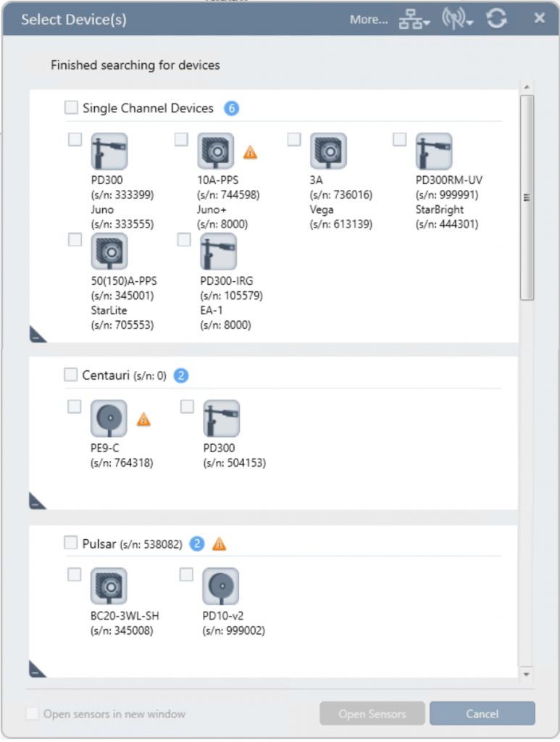The width and height of the screenshot is (560, 742).
Task: Refresh the device search
Action: pyautogui.click(x=497, y=19)
